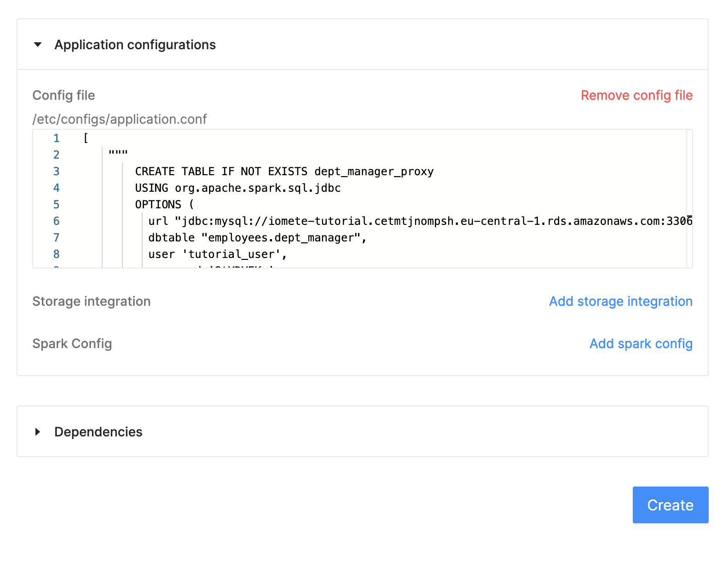Click the Dependencies heading text

[98, 432]
